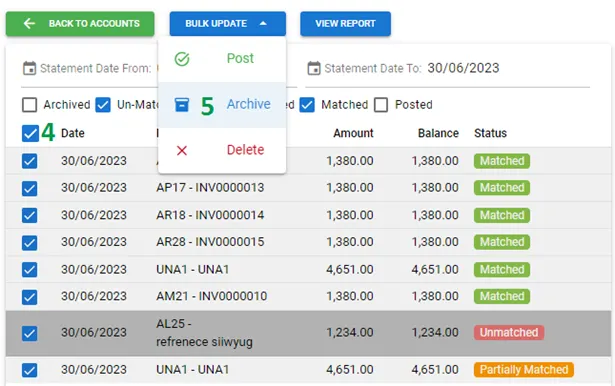Viewport: 615px width, 386px height.
Task: Click the back arrow icon on Back to Accounts
Action: [x=29, y=24]
